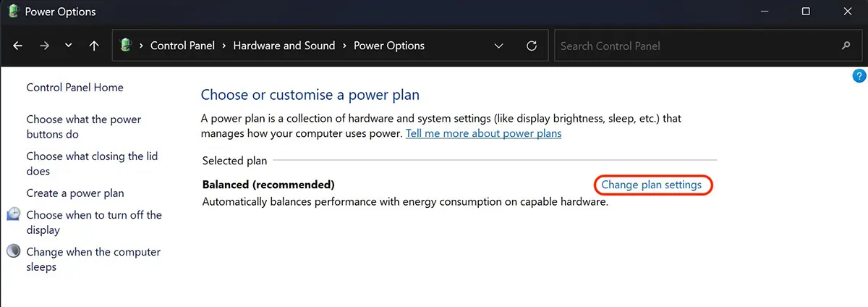Open Tell me more about power plans
Screen dimensions: 868x307
click(x=484, y=133)
